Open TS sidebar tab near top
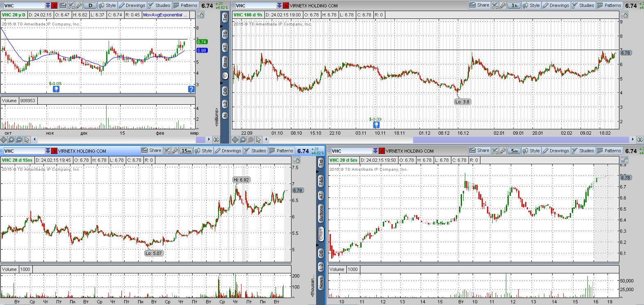Image resolution: width=644 pixels, height=305 pixels. [x=225, y=34]
